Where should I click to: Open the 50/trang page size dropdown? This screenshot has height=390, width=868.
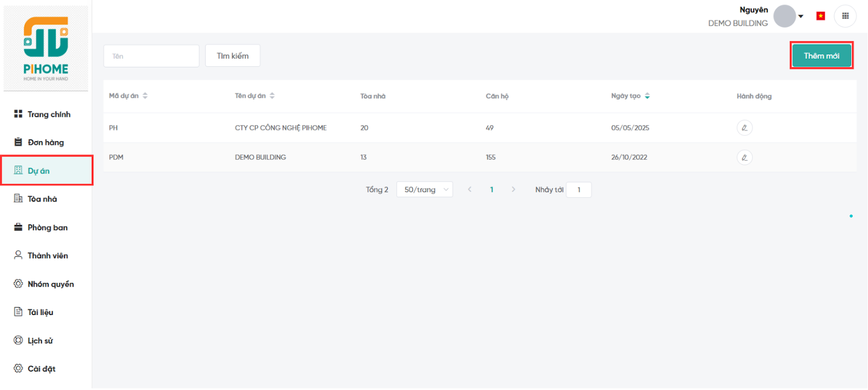(x=425, y=190)
